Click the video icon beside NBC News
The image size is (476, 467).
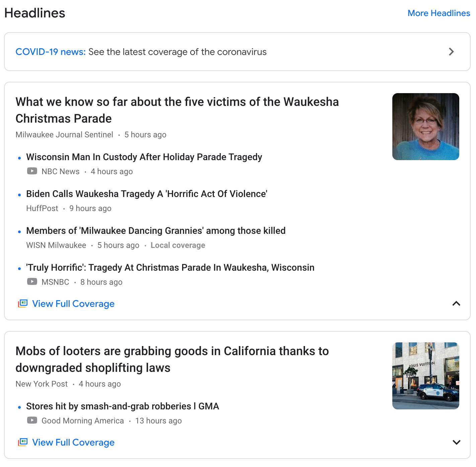point(32,171)
